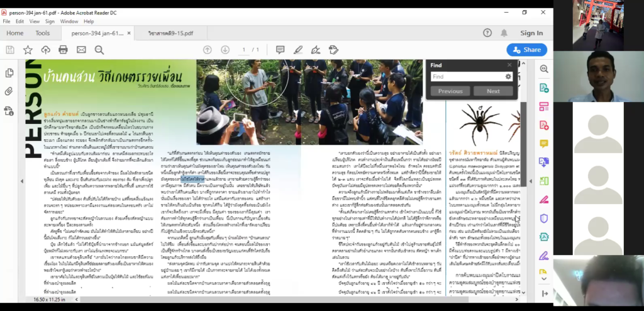644x311 pixels.
Task: Click the Find text input field
Action: point(467,77)
